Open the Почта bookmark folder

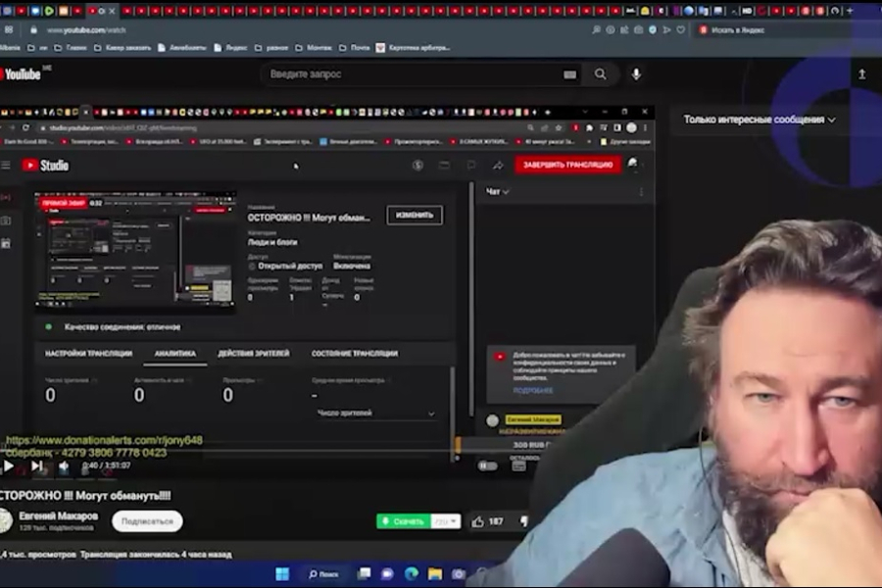pos(355,47)
